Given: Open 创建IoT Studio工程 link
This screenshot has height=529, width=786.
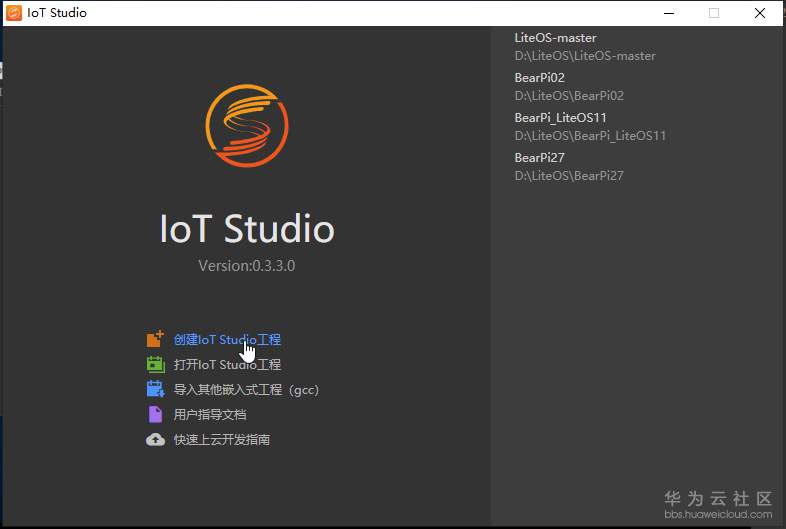Looking at the screenshot, I should [227, 339].
